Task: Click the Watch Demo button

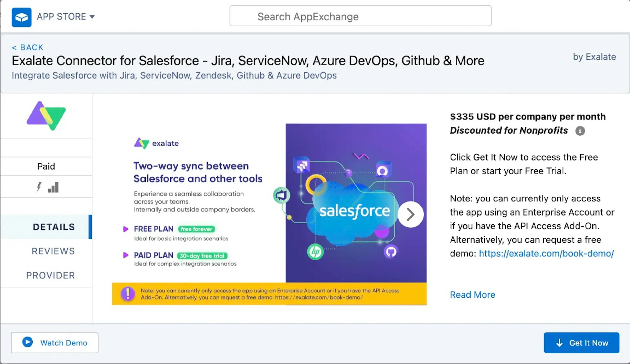Action: click(x=55, y=343)
